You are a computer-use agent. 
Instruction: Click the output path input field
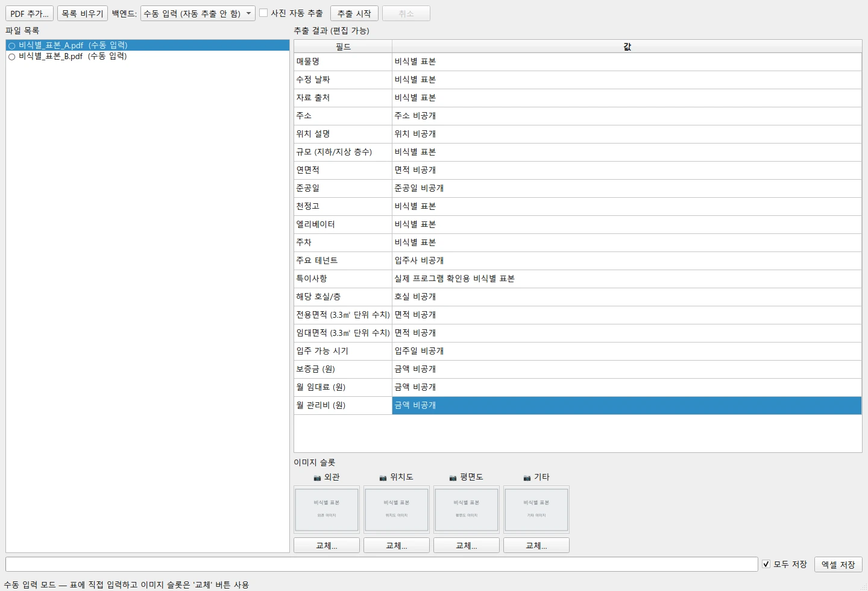(382, 564)
